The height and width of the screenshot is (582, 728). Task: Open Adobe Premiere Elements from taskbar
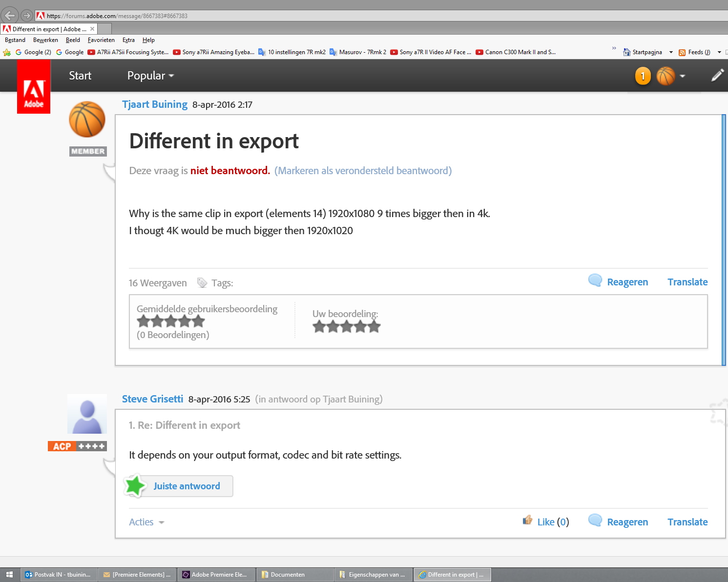click(x=215, y=575)
